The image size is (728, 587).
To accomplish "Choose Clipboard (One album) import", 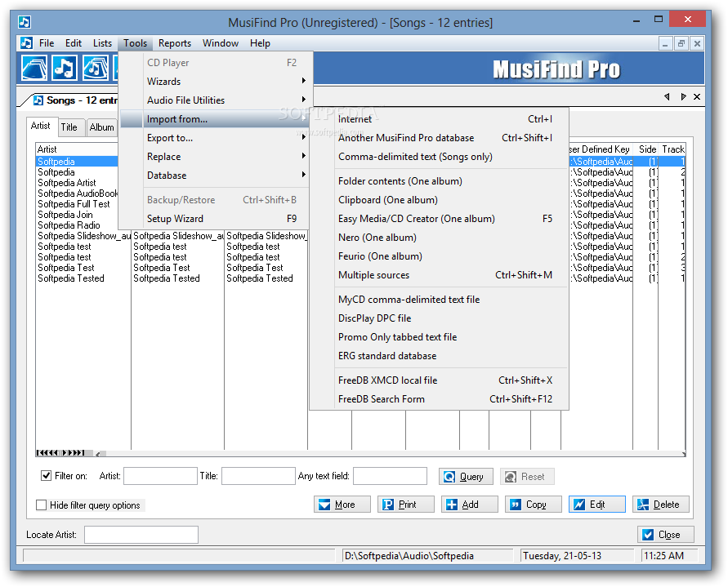I will click(440, 200).
